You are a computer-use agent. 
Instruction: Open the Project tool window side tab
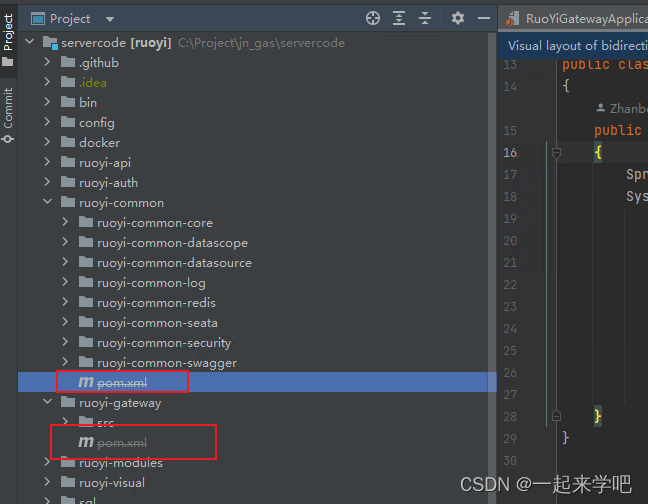(8, 40)
